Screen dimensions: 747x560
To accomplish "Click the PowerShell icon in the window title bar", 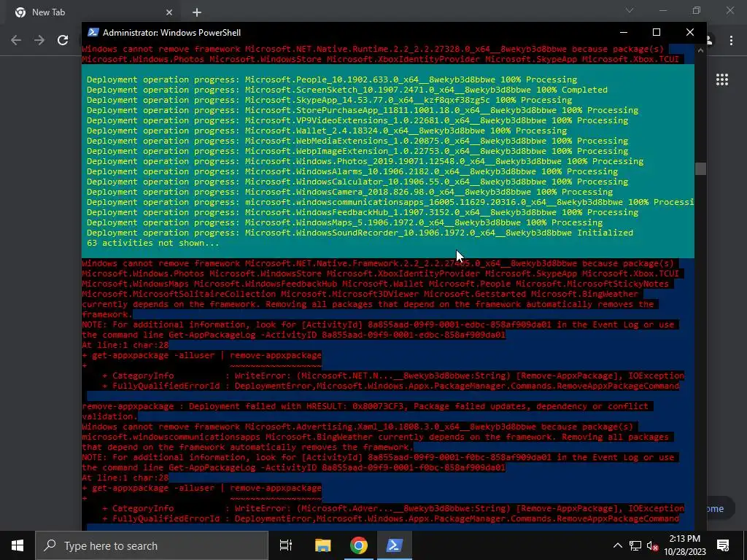I will (93, 32).
